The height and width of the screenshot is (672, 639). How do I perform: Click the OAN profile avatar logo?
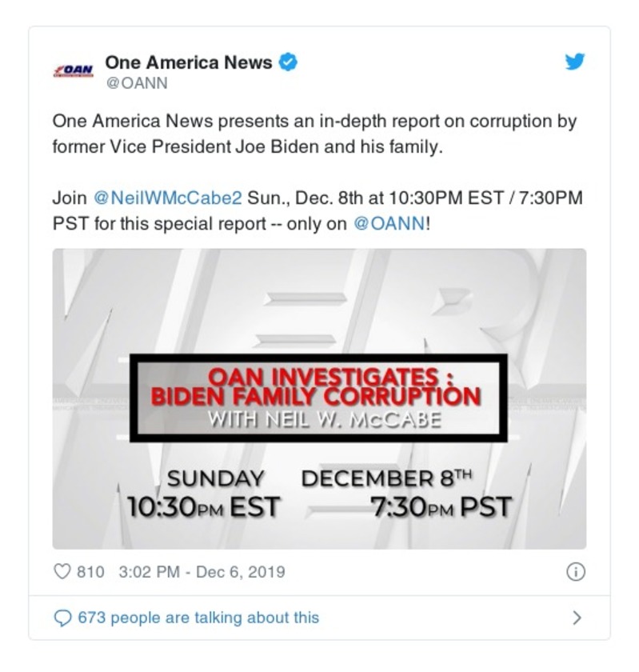coord(74,70)
